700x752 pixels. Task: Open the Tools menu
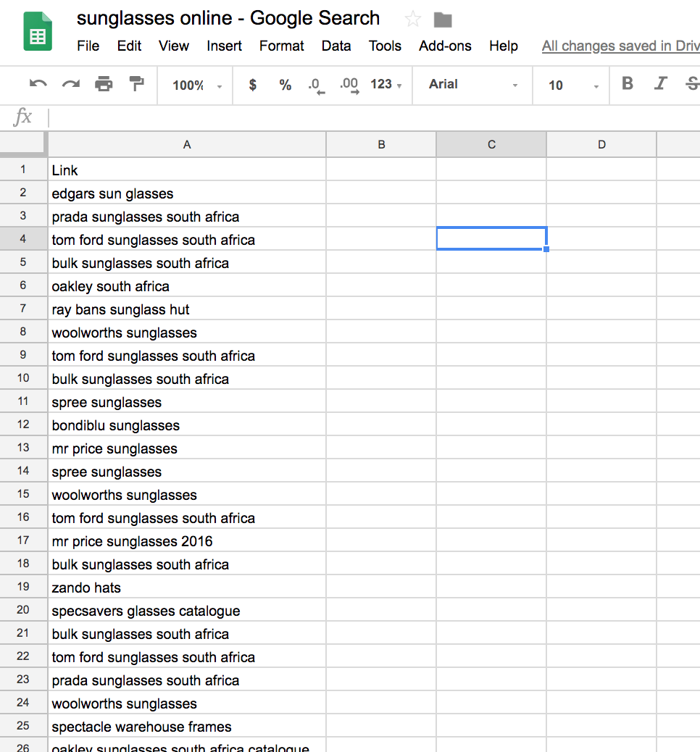pos(385,46)
